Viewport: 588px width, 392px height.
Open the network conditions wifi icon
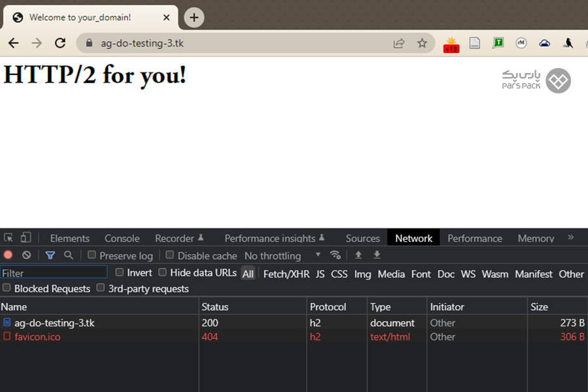pos(335,255)
